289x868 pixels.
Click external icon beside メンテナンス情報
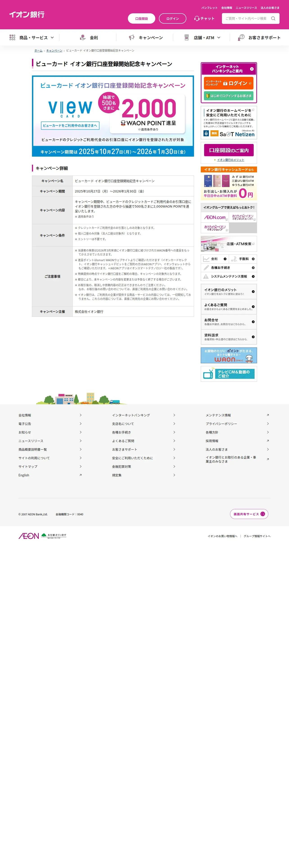coord(268,415)
